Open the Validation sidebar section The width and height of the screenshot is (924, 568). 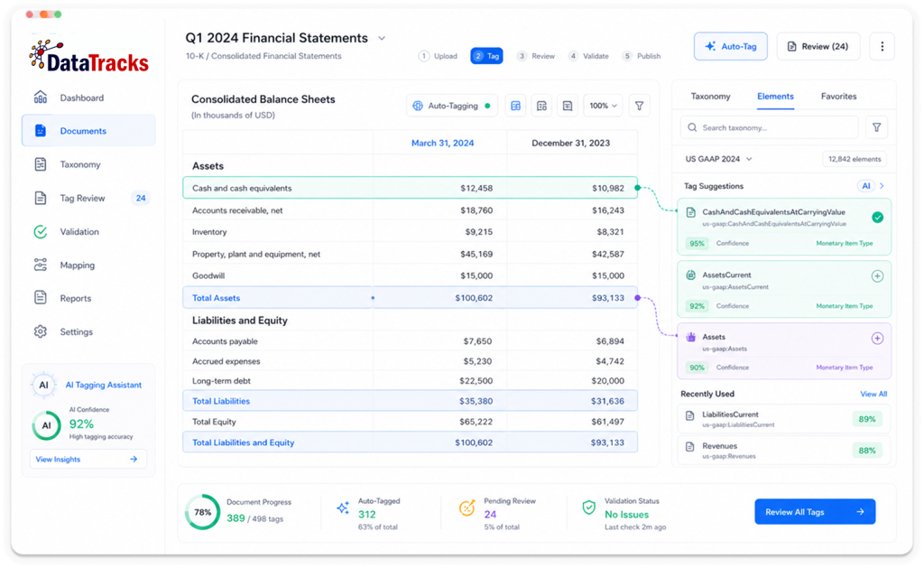point(79,232)
